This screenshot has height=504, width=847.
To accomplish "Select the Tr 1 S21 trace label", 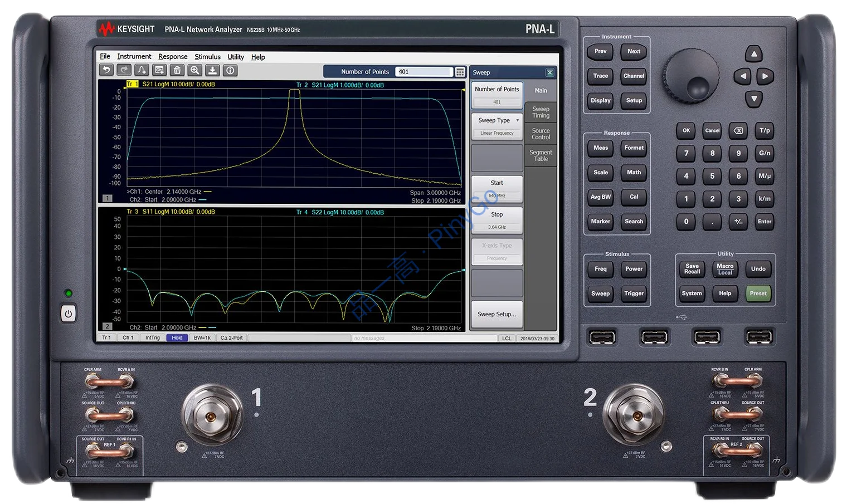I will tap(171, 85).
